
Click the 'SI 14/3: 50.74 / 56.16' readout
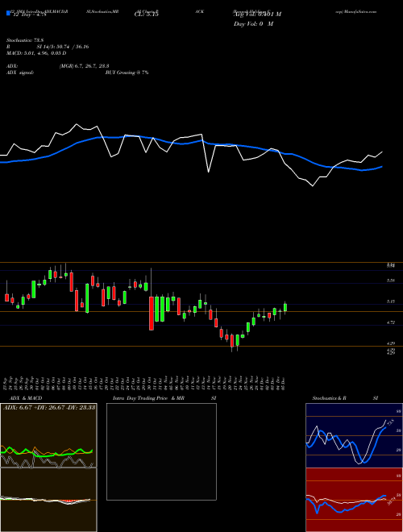(x=63, y=47)
